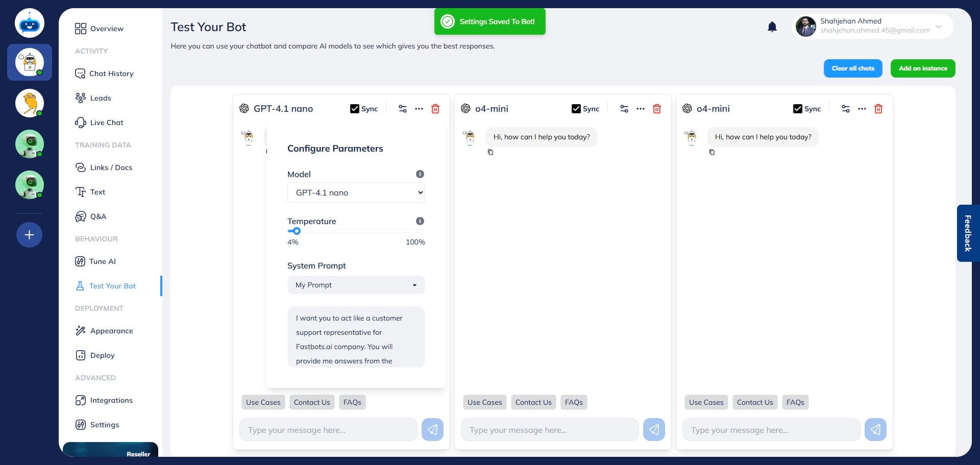980x465 pixels.
Task: Open the Appearance deployment settings
Action: click(112, 331)
